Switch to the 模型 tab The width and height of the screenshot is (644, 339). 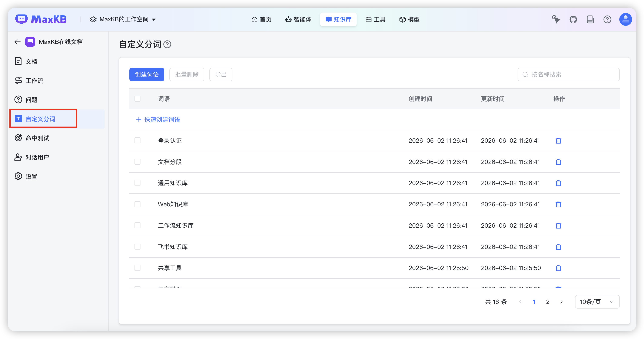click(x=409, y=19)
